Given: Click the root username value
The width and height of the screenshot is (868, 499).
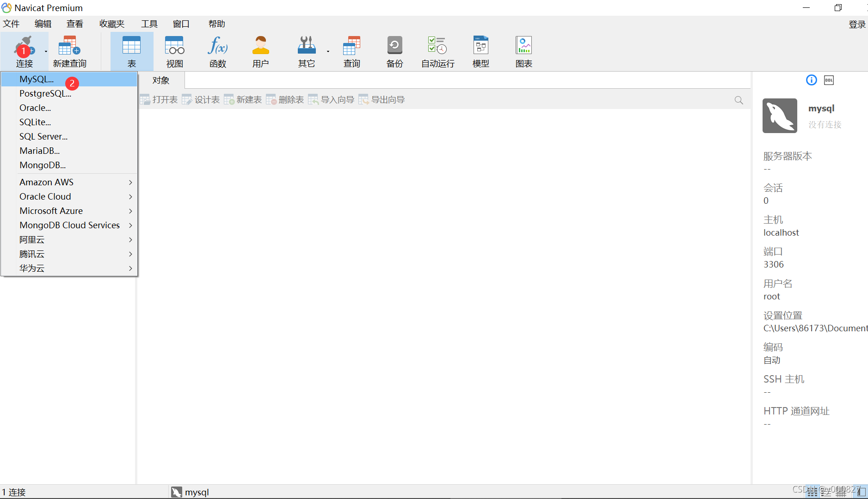Looking at the screenshot, I should 771,296.
